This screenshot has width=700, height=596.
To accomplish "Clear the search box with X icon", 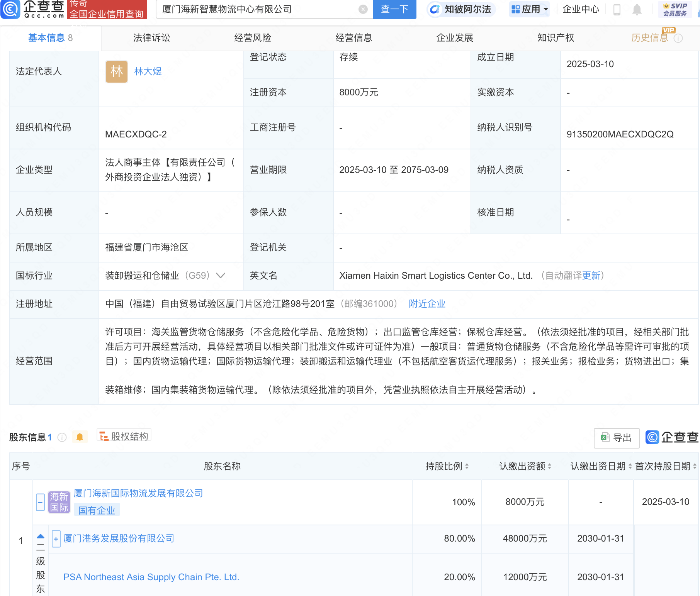I will point(363,9).
